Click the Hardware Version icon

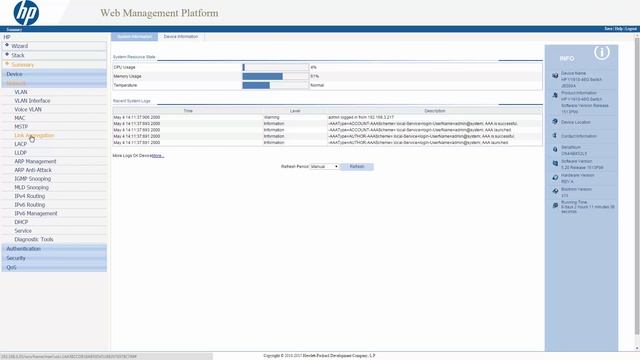point(555,178)
